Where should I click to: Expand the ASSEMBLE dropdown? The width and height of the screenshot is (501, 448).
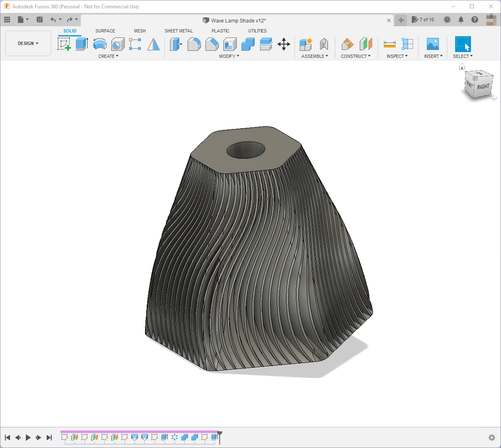pyautogui.click(x=315, y=56)
